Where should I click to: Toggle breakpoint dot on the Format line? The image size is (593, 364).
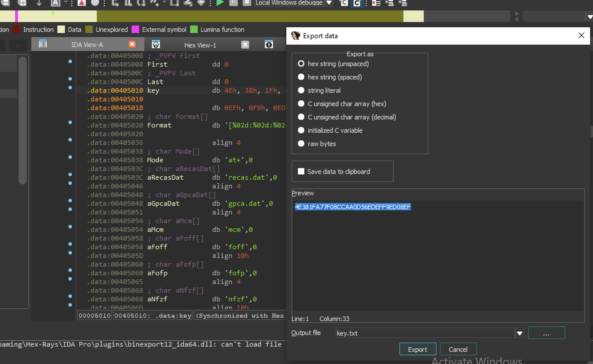coord(70,122)
